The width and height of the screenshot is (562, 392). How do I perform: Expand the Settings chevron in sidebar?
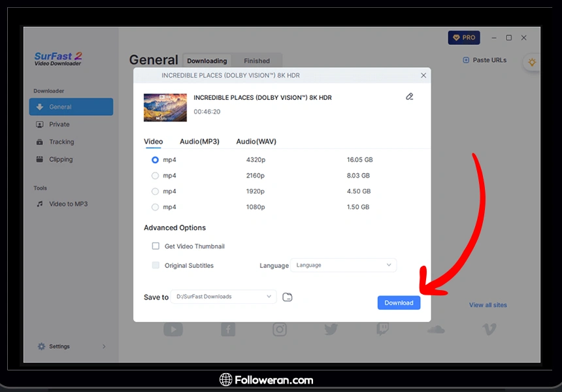(x=104, y=347)
